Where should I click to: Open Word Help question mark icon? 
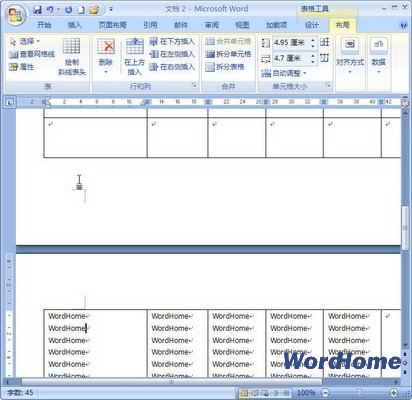pos(403,25)
